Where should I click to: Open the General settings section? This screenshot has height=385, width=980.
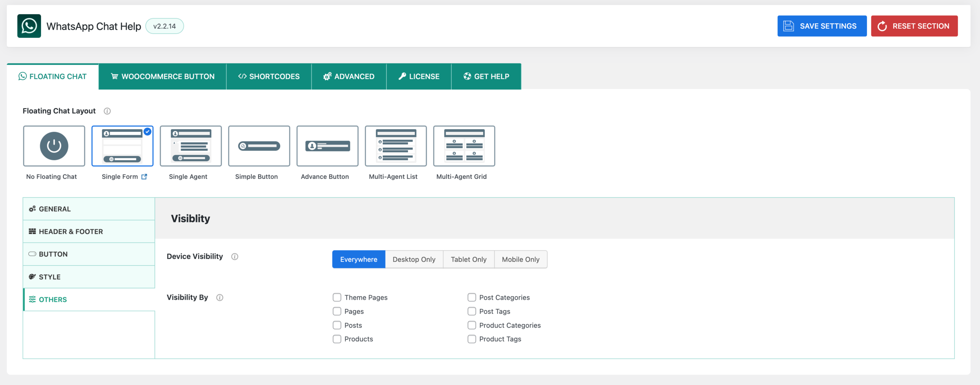coord(89,209)
